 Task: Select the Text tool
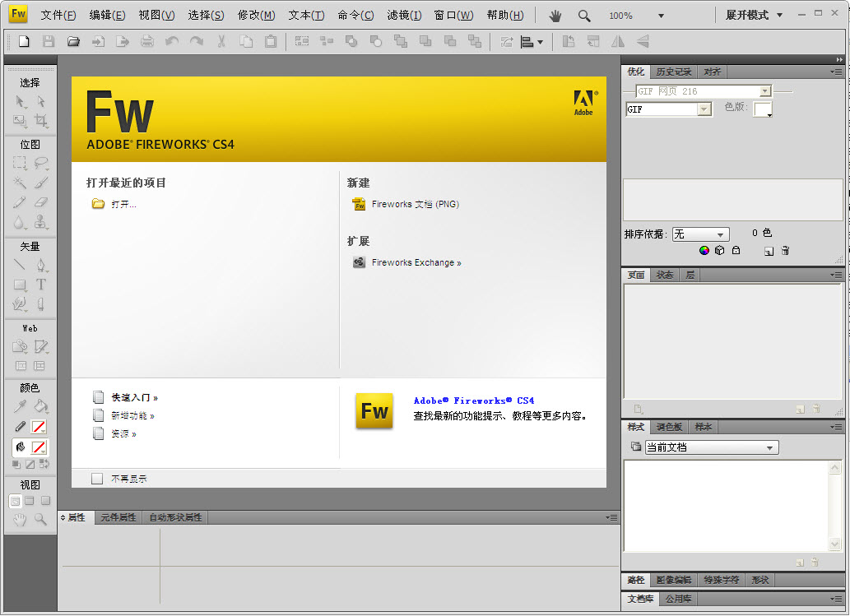41,285
